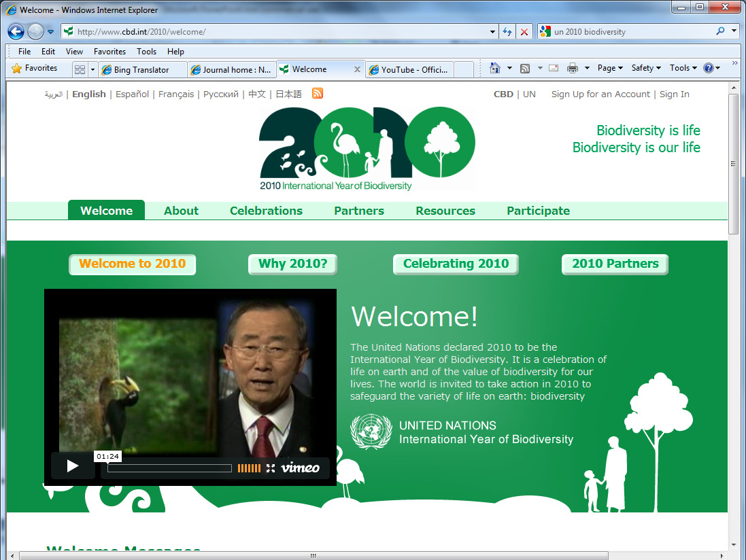Click the command bar overflow chevron
This screenshot has height=560, width=746.
pos(735,63)
